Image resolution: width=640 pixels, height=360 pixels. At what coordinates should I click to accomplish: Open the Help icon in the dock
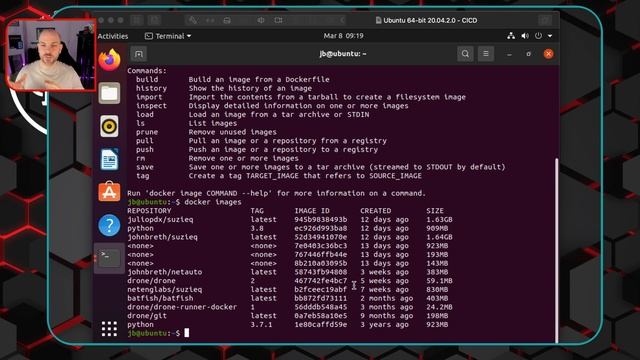point(109,225)
